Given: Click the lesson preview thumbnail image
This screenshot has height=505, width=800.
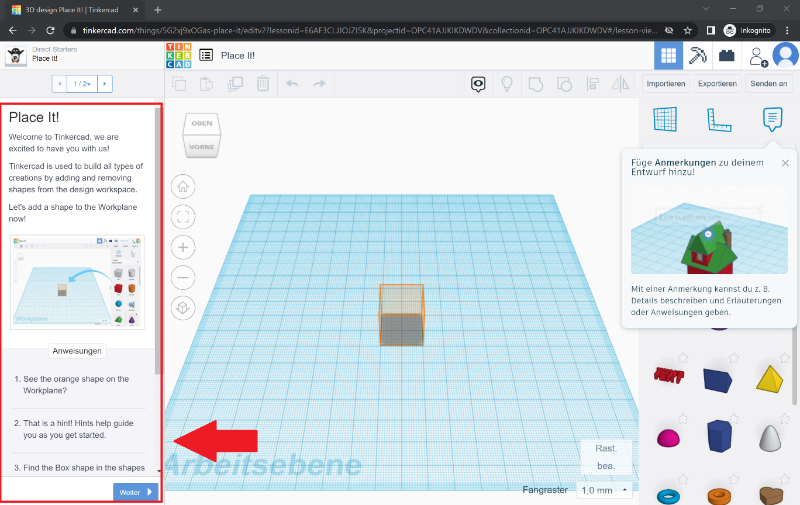Looking at the screenshot, I should click(x=78, y=282).
